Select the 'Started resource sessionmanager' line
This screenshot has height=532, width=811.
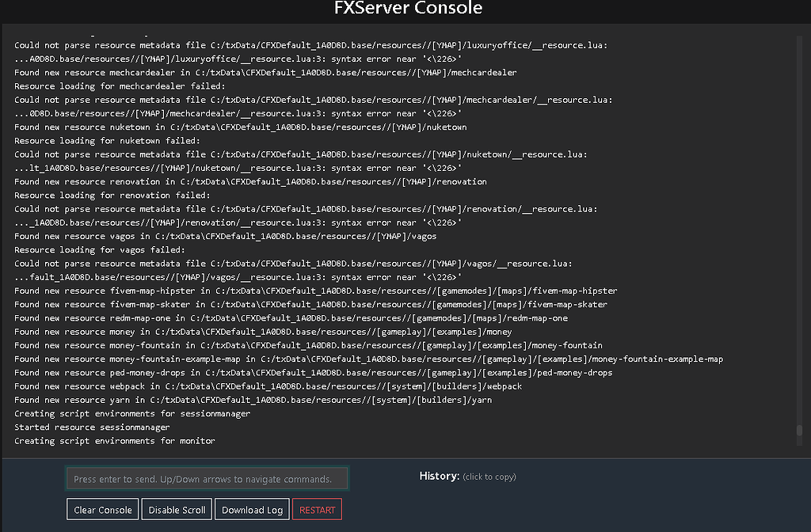(x=92, y=427)
